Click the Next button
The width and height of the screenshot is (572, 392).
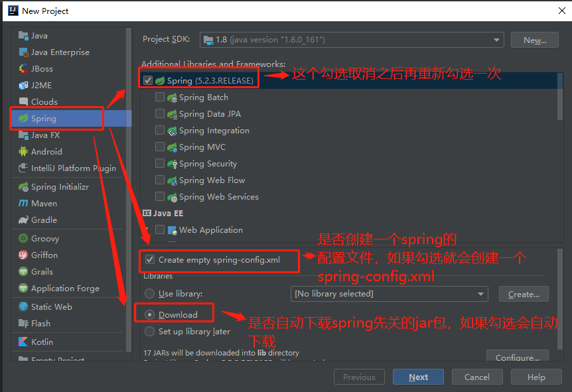pos(419,377)
